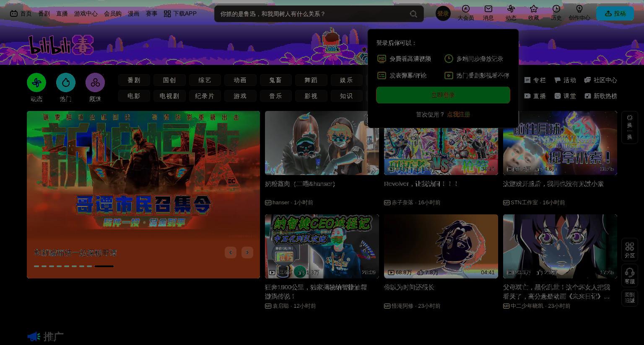The height and width of the screenshot is (345, 644).
Task: Select the last carousel indicator dash
Action: point(104,266)
